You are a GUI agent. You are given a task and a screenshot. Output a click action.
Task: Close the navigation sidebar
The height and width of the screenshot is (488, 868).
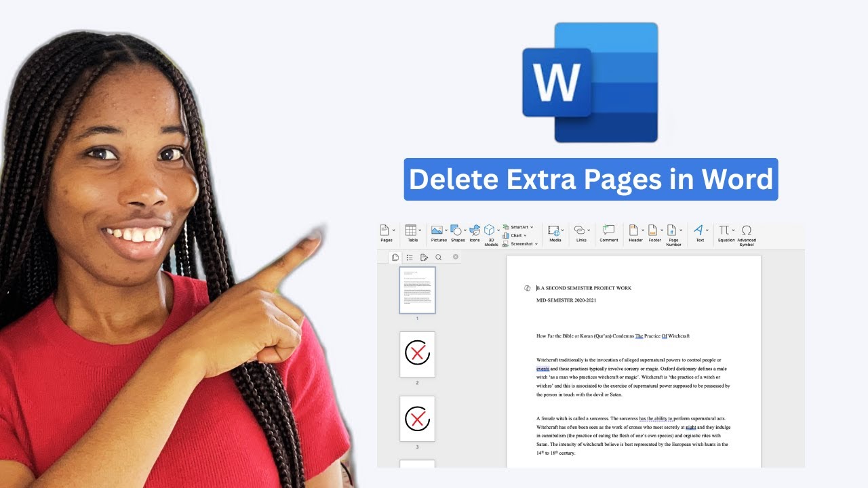(x=456, y=257)
